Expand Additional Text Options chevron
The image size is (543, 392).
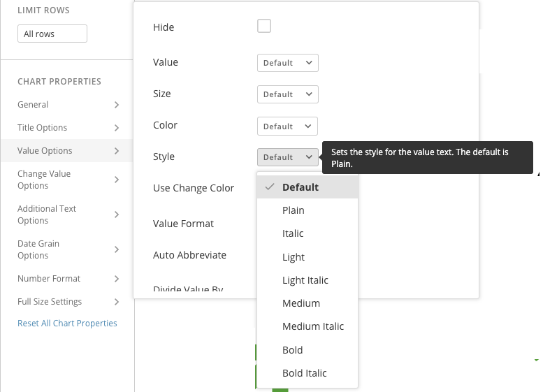pos(117,215)
